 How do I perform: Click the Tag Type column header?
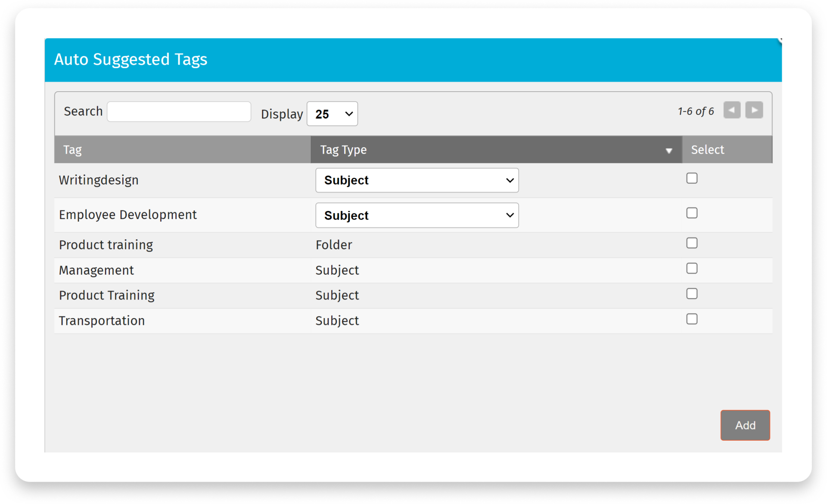(496, 150)
